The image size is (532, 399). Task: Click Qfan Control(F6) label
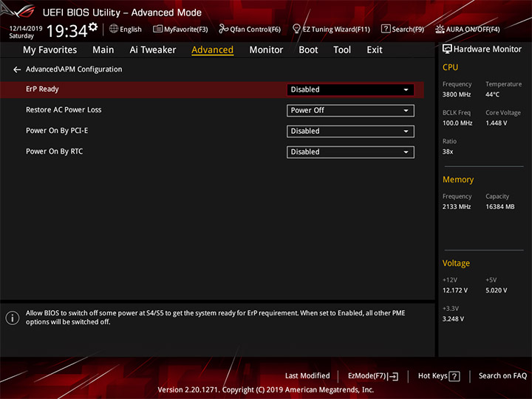tap(255, 30)
